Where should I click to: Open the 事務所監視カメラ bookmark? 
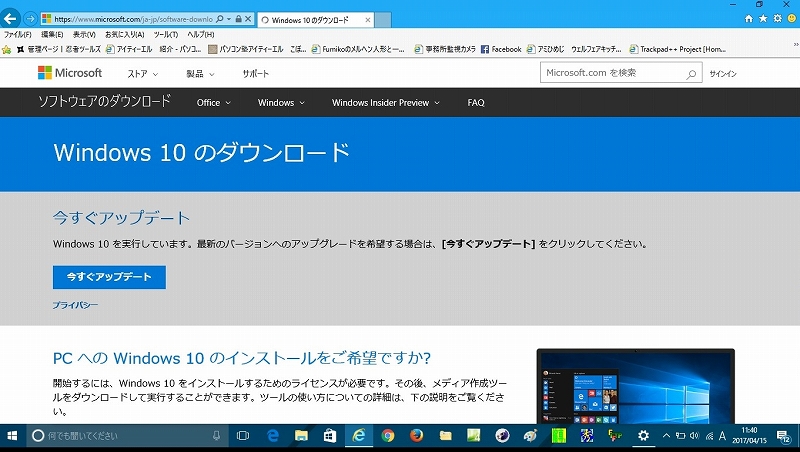445,49
